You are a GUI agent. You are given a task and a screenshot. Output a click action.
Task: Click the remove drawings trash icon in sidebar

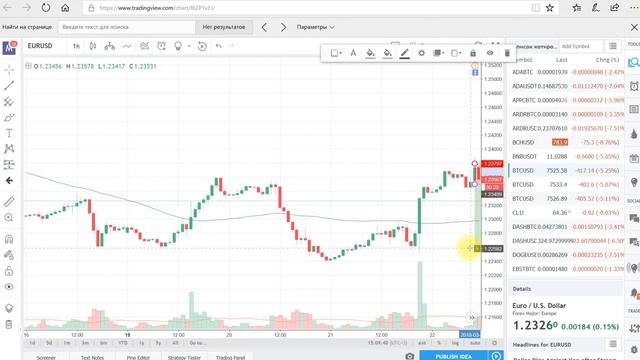[x=9, y=324]
